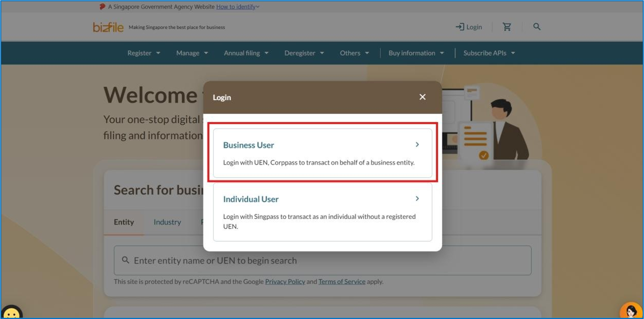Close the Login dialog

tap(422, 97)
